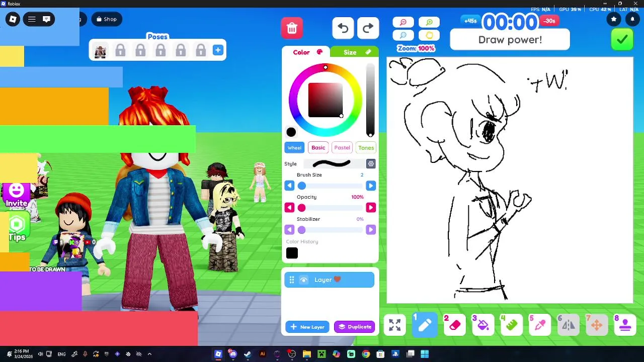Click the fullscreen expand canvas icon
Image resolution: width=644 pixels, height=362 pixels.
[395, 325]
